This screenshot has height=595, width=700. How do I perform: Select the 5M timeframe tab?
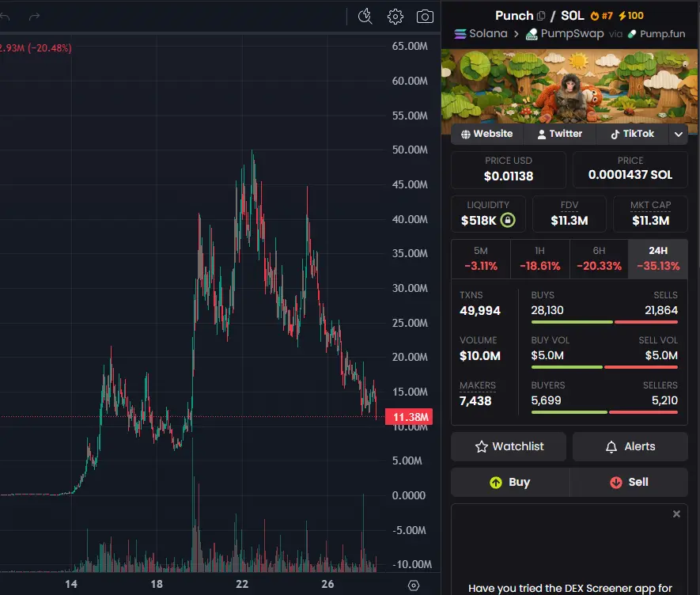pos(481,259)
